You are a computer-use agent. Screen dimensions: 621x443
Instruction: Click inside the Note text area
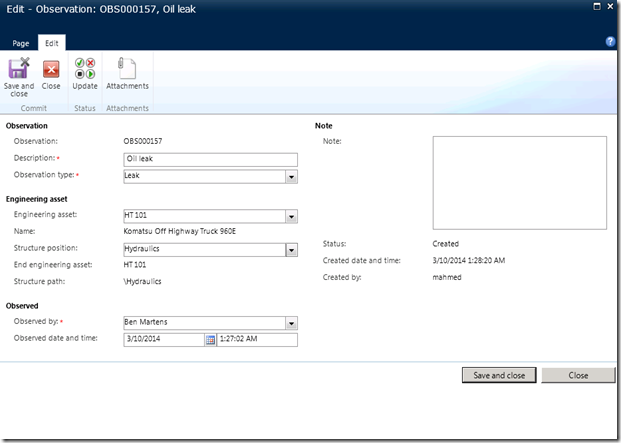click(x=520, y=183)
